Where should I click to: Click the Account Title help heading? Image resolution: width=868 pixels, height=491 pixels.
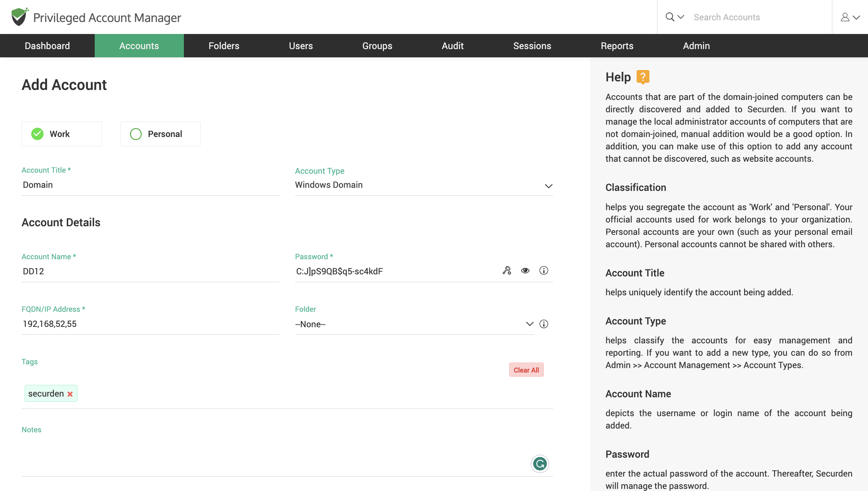pyautogui.click(x=635, y=273)
